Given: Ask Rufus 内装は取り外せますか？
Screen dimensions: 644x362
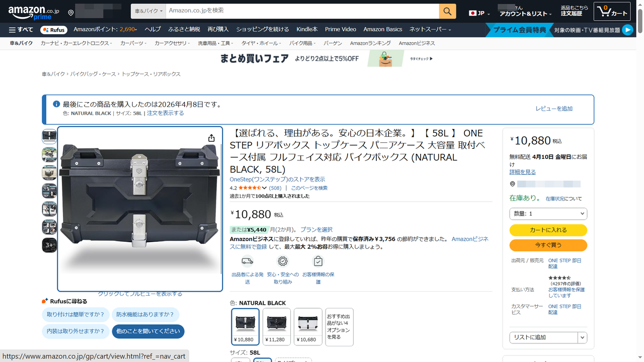Looking at the screenshot, I should click(75, 331).
